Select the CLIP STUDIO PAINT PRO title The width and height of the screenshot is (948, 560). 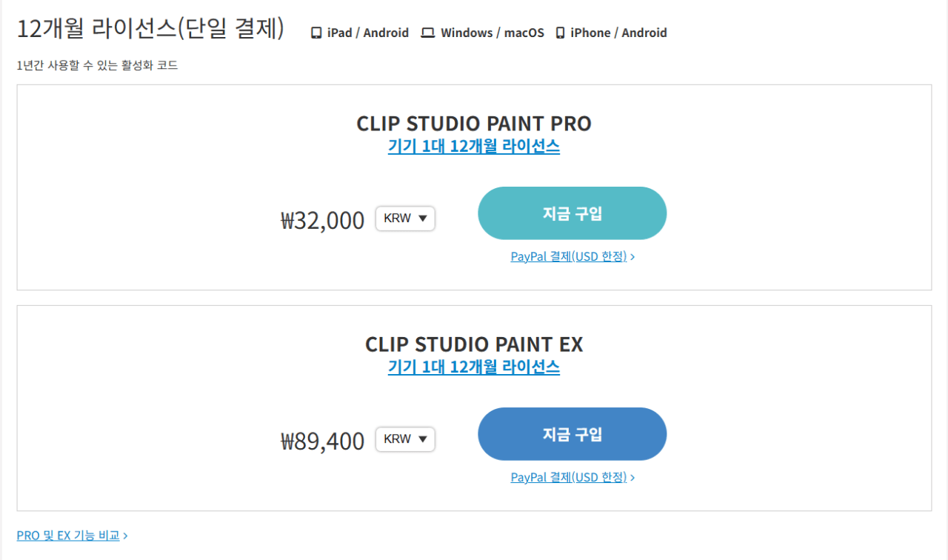[473, 124]
